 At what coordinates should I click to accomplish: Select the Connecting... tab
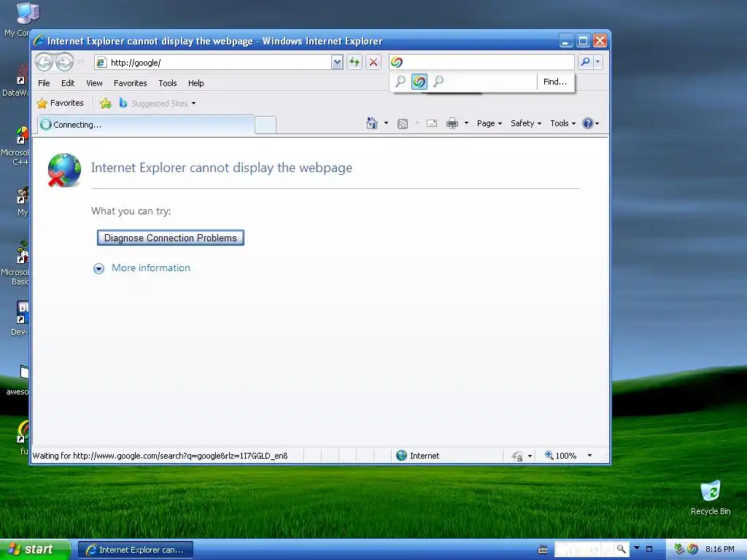(146, 125)
